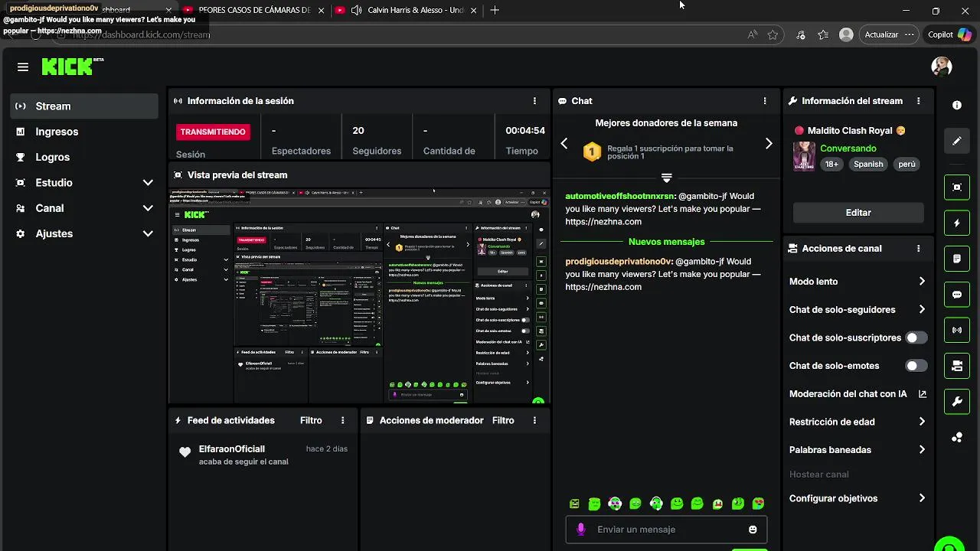Click the Editar button in stream info
This screenshot has height=551, width=980.
click(x=858, y=213)
